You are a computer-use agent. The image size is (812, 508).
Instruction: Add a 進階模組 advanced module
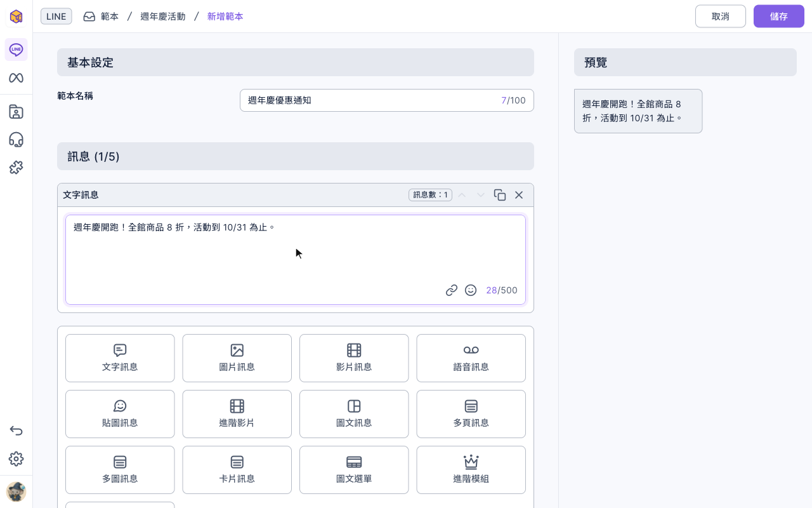[471, 470]
